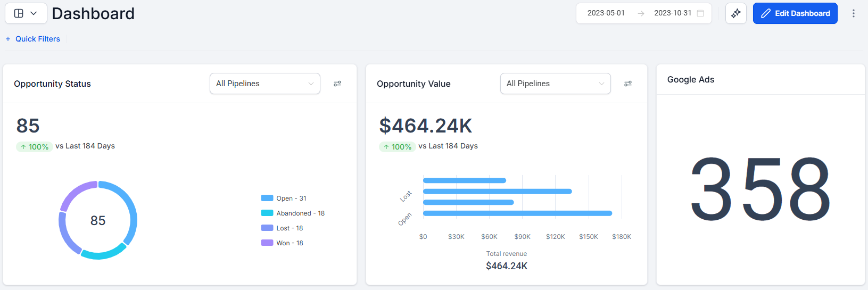Click the longest bar in Opportunity Value chart
The width and height of the screenshot is (868, 290).
517,213
